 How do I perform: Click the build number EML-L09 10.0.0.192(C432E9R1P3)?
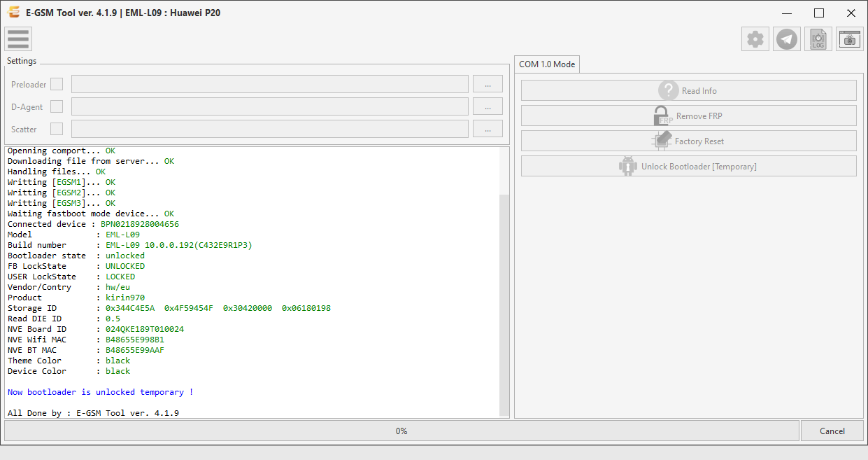tap(179, 245)
